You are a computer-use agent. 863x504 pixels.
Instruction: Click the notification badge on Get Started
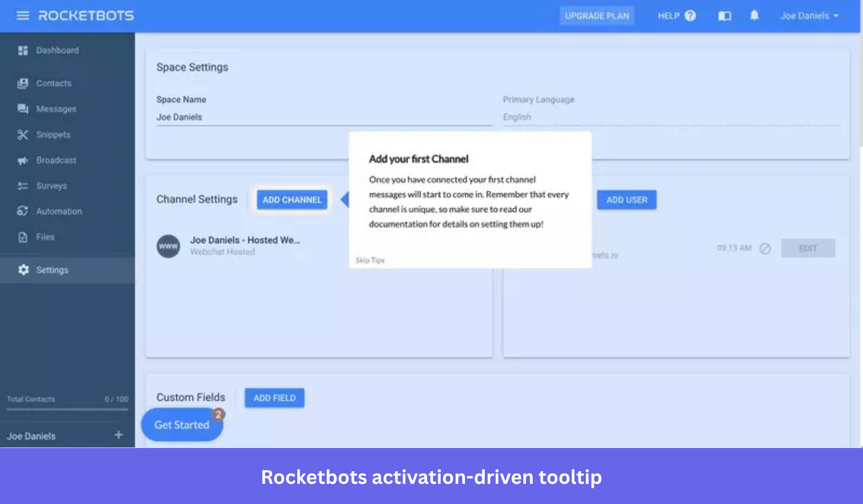click(x=219, y=414)
